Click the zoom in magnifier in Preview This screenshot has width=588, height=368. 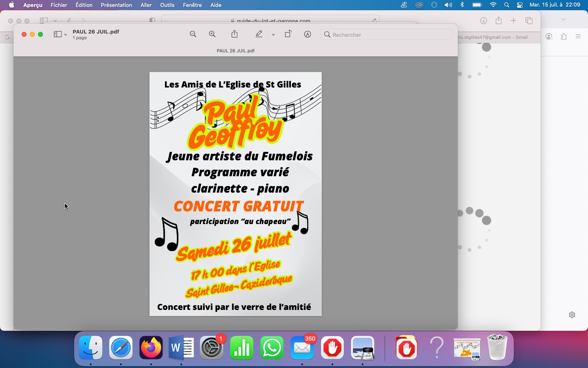[x=212, y=35]
